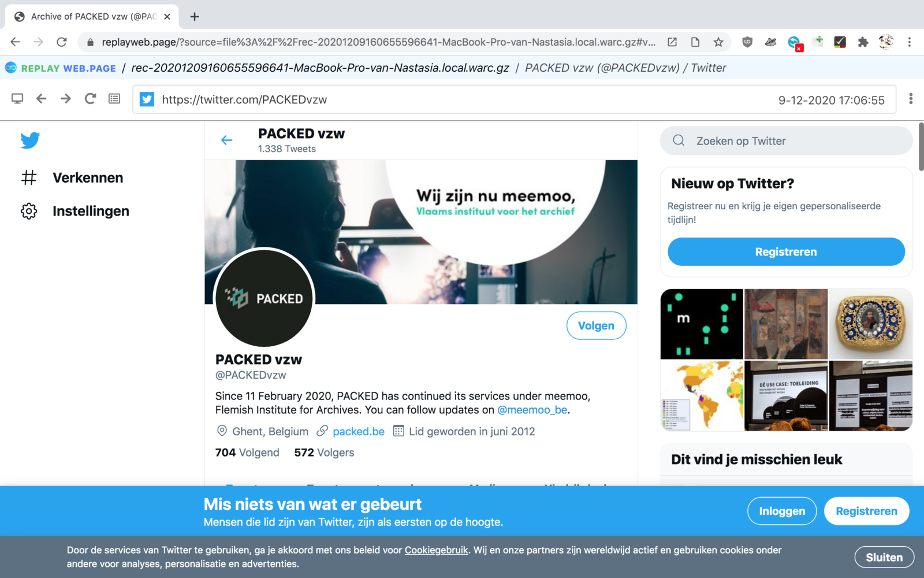
Task: Open the gold ring image thumbnail
Action: click(871, 324)
